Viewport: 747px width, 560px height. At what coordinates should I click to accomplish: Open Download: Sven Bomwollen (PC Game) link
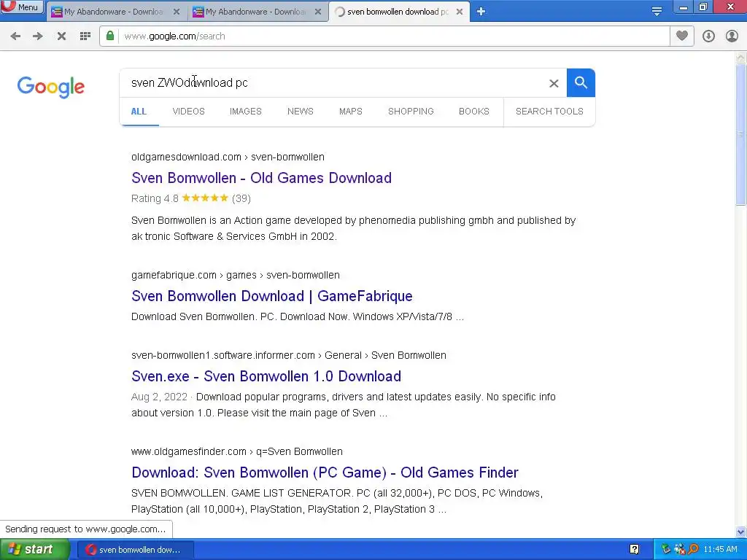(325, 472)
